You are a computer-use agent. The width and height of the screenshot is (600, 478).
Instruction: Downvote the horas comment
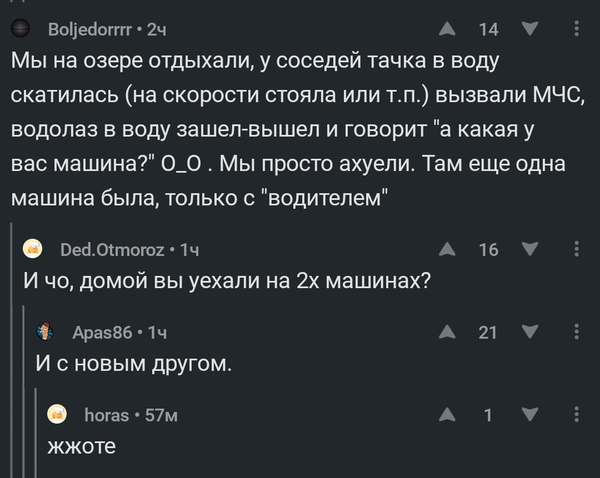tap(530, 416)
